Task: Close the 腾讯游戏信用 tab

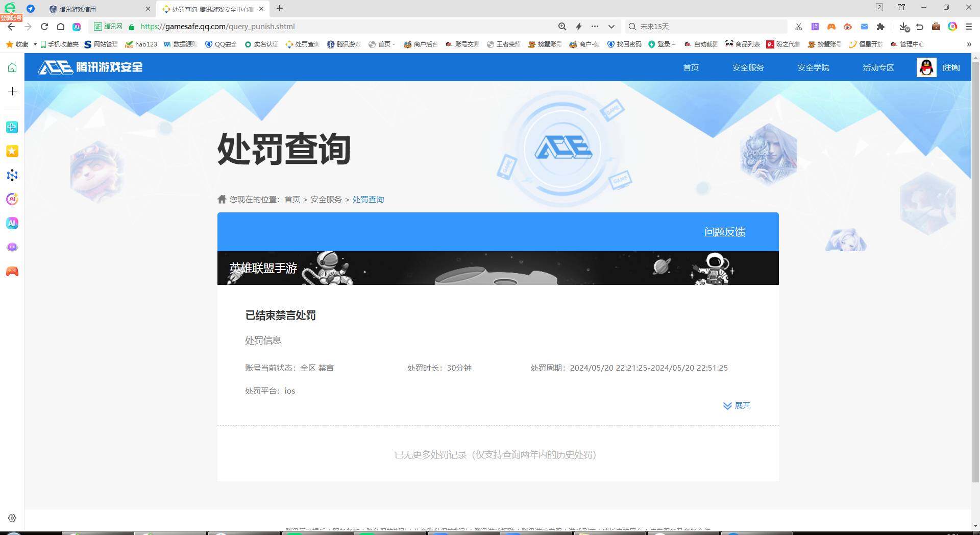Action: 148,9
